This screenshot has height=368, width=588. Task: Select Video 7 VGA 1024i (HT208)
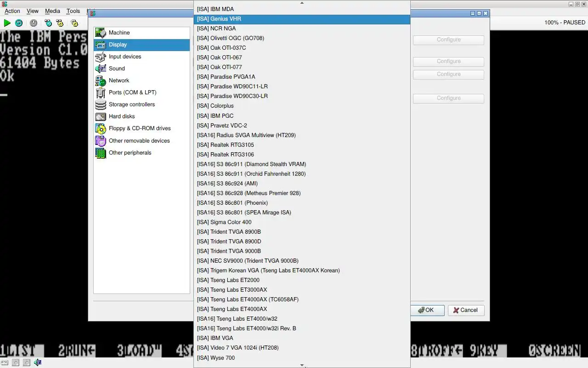[302, 348]
